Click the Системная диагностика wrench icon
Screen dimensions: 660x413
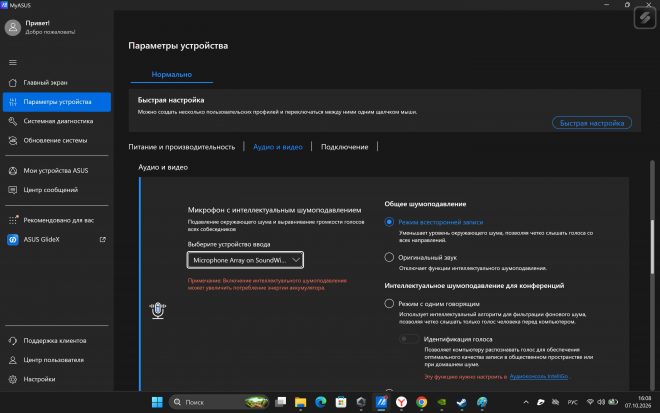click(x=13, y=121)
